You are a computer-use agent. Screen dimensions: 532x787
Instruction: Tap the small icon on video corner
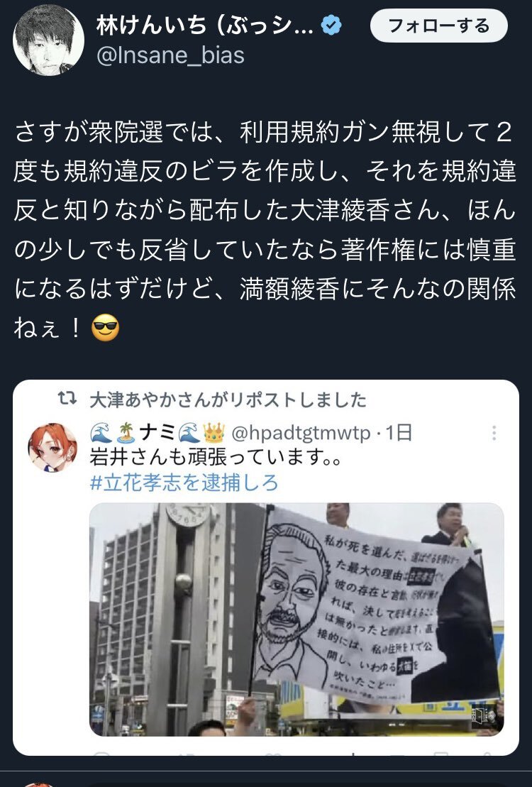(480, 715)
